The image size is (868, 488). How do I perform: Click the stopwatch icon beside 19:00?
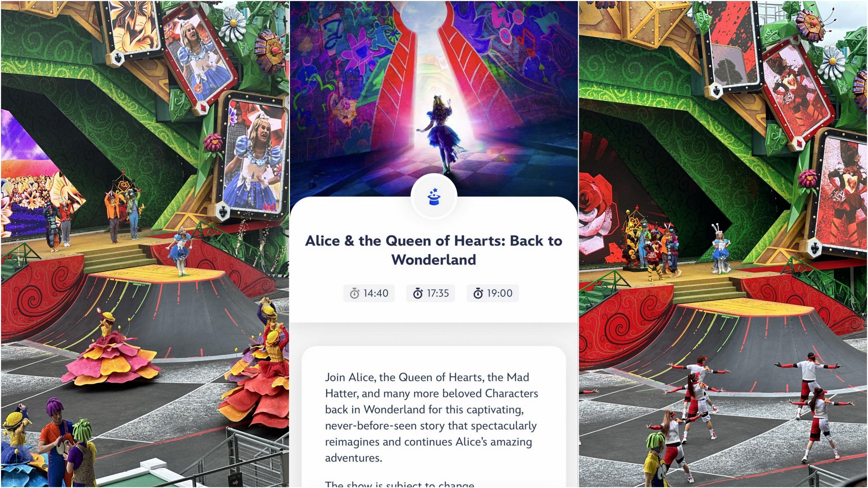pos(478,293)
